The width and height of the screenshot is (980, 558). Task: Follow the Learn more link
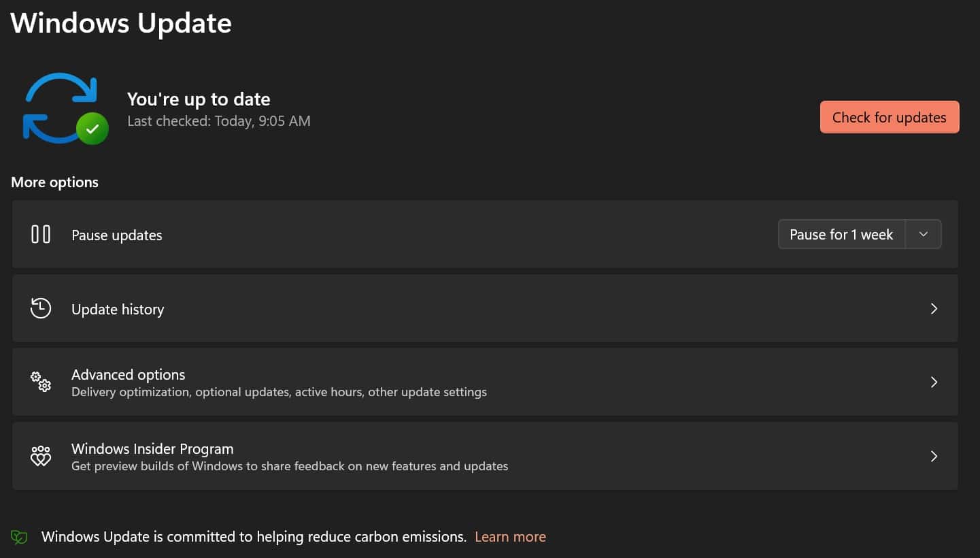click(x=510, y=537)
